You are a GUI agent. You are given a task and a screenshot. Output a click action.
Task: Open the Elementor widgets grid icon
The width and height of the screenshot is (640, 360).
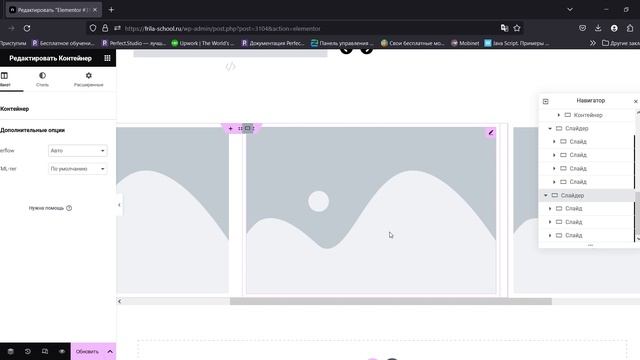(107, 58)
